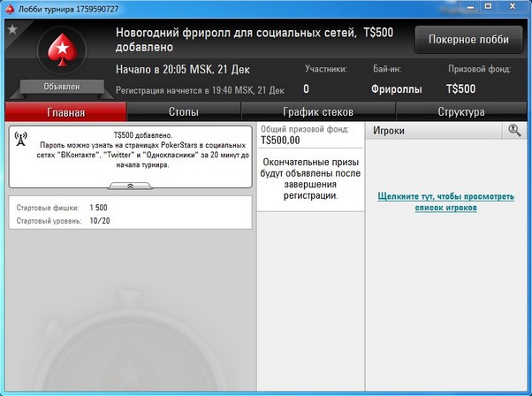Click the Участники count value 0
This screenshot has width=532, height=396.
pyautogui.click(x=306, y=89)
